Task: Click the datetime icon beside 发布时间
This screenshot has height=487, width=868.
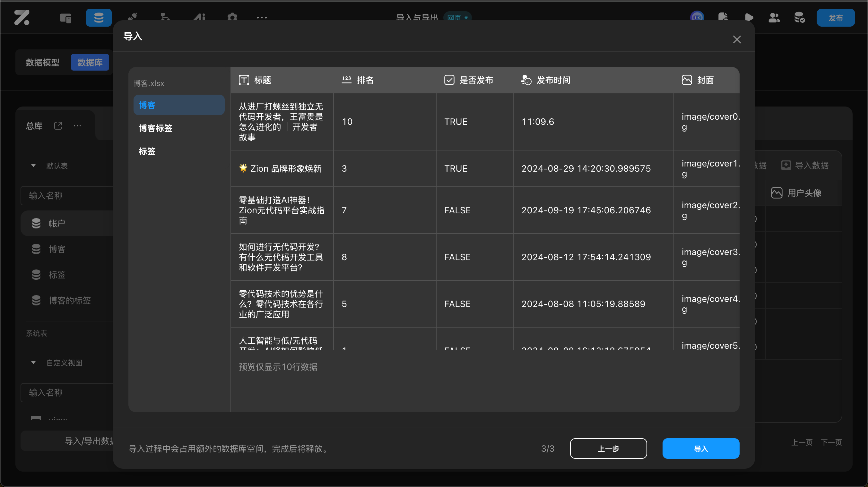Action: tap(526, 80)
